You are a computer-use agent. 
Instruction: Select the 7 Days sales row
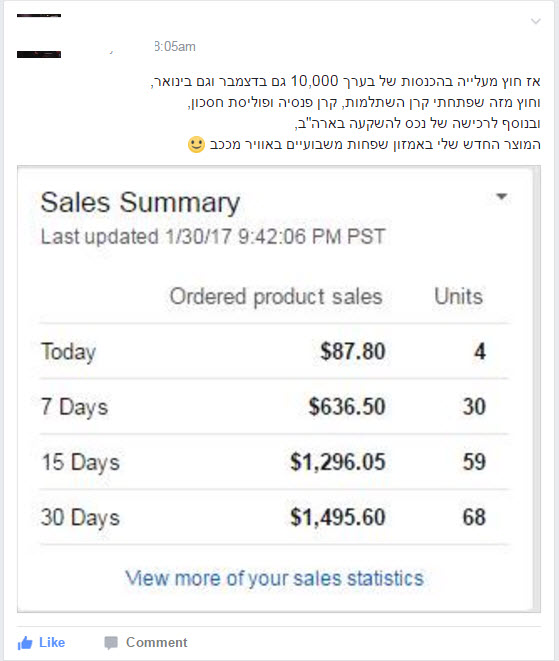click(x=274, y=407)
